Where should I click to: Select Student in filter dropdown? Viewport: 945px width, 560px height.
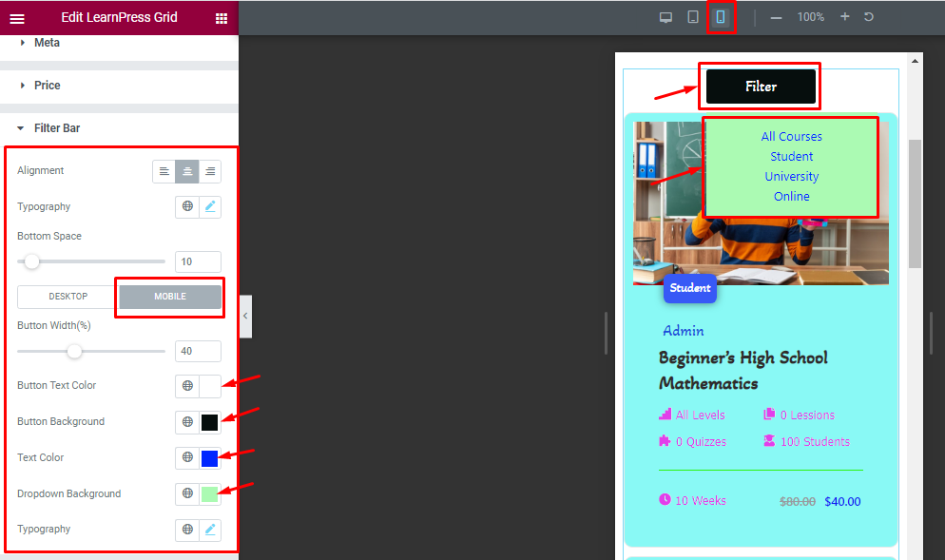point(791,157)
